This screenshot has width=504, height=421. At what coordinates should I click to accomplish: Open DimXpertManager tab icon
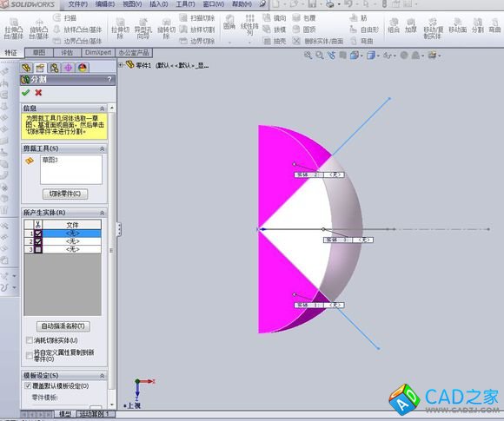pyautogui.click(x=68, y=68)
